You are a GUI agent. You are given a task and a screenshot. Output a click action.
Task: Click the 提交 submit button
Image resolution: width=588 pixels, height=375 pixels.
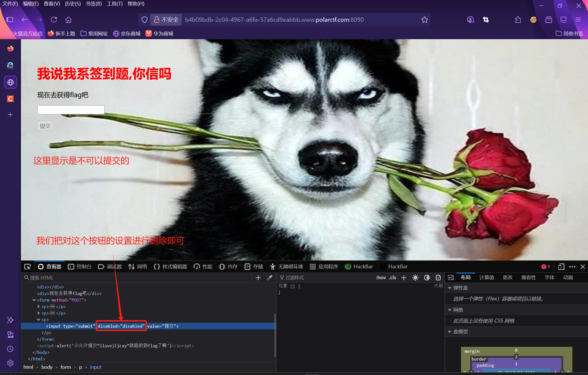pyautogui.click(x=45, y=126)
